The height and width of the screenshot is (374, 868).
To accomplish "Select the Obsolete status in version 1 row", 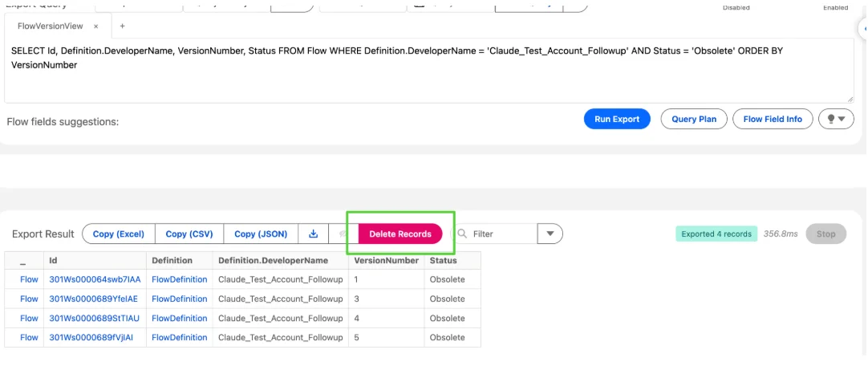I will pyautogui.click(x=448, y=279).
